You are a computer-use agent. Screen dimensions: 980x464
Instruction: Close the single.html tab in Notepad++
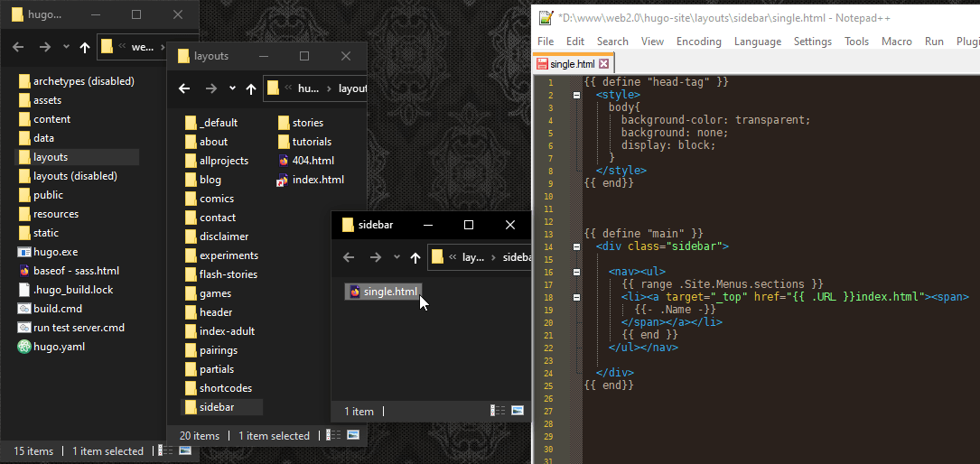[x=604, y=64]
